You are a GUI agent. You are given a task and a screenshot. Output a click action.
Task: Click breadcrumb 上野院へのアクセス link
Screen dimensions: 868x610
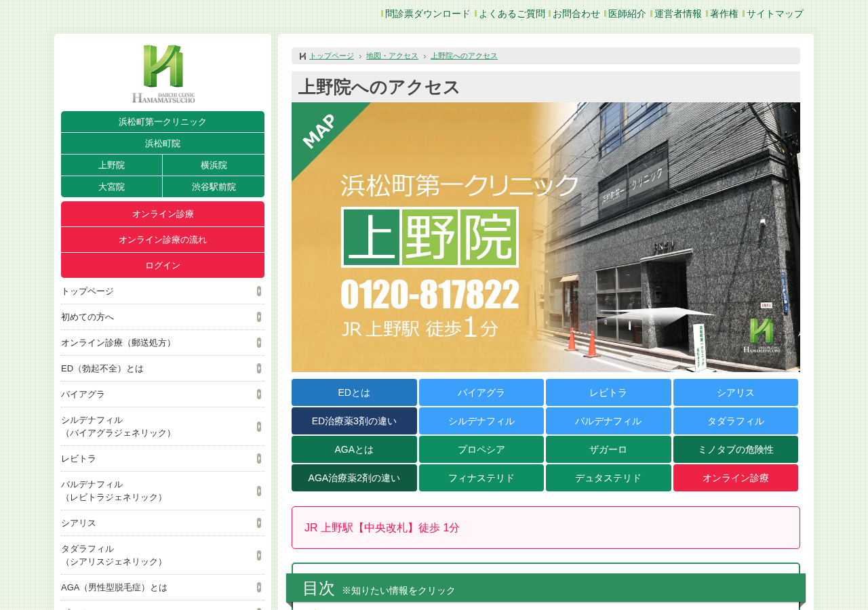[464, 56]
